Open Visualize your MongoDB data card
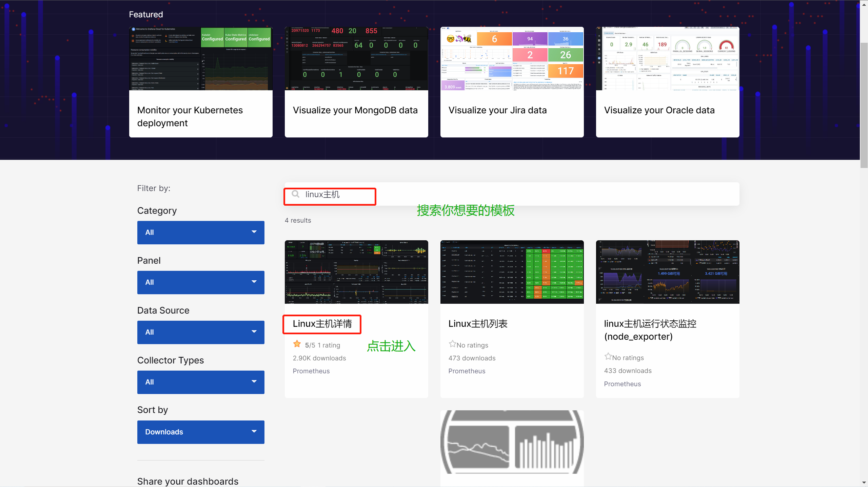This screenshot has width=868, height=487. (356, 82)
